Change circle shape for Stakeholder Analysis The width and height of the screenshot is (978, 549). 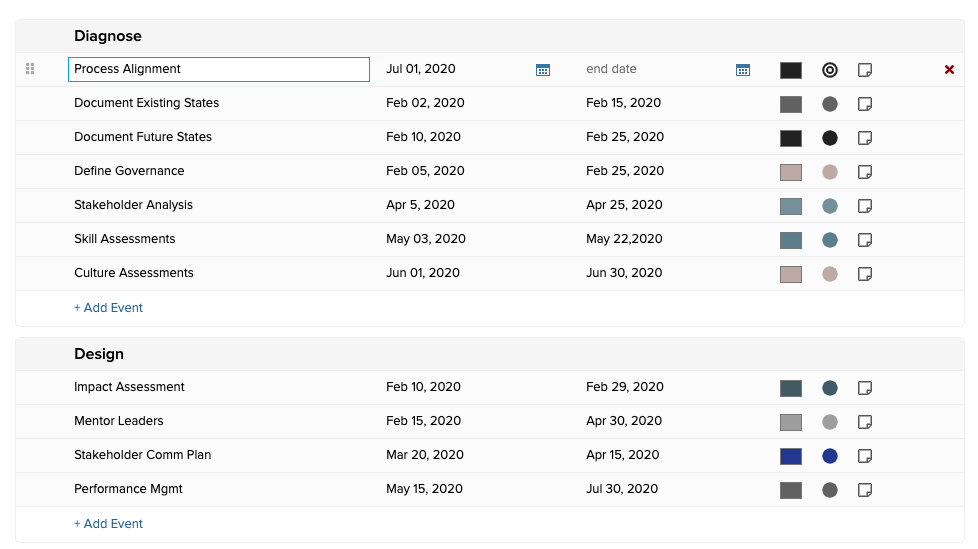pos(830,206)
